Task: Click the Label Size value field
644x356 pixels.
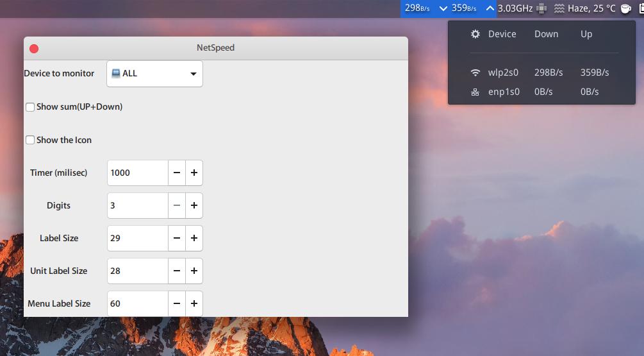Action: (x=138, y=238)
